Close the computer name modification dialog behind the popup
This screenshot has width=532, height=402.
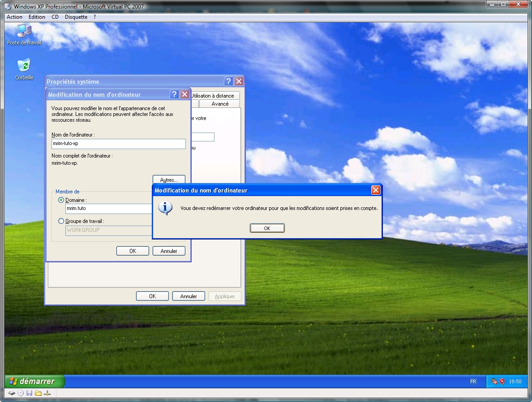click(184, 94)
